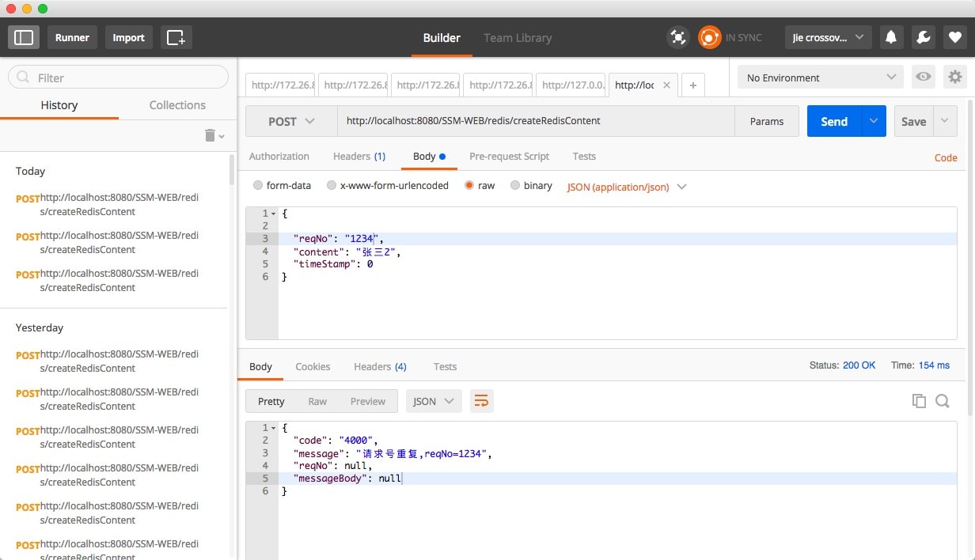Click the Import button

(x=128, y=37)
